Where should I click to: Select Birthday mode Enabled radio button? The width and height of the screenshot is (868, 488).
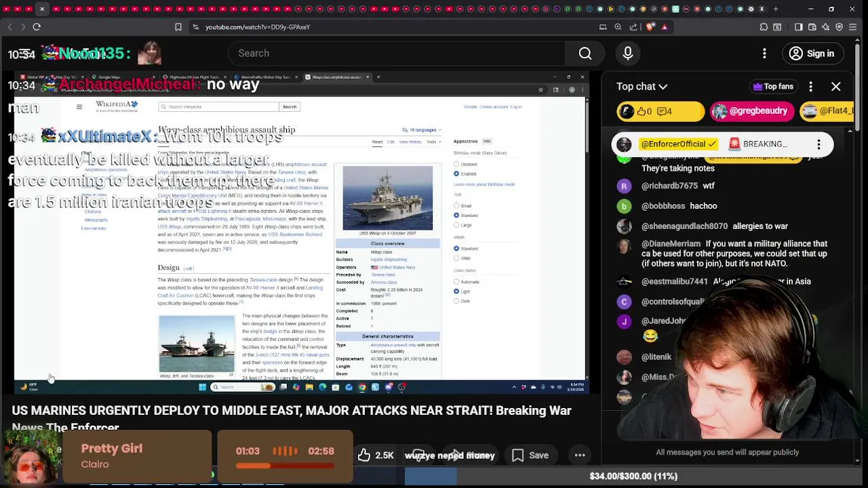point(456,174)
